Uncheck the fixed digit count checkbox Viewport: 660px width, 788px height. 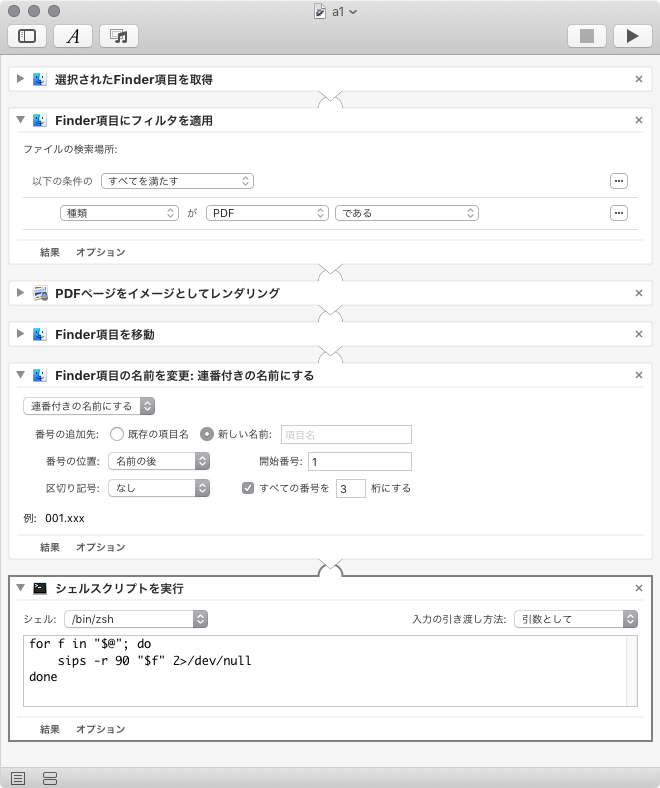[249, 488]
